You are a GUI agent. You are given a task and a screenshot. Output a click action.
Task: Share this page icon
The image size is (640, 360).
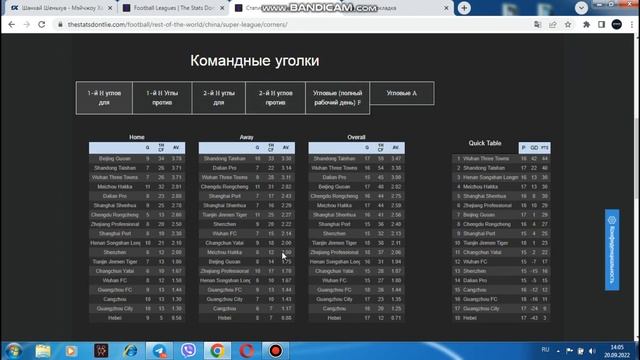point(553,24)
